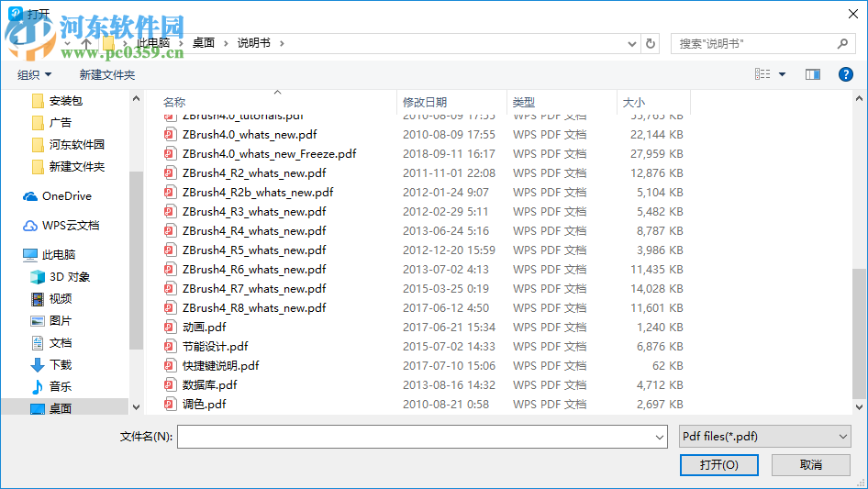Select 此电脑 in the navigation pane

(x=49, y=255)
